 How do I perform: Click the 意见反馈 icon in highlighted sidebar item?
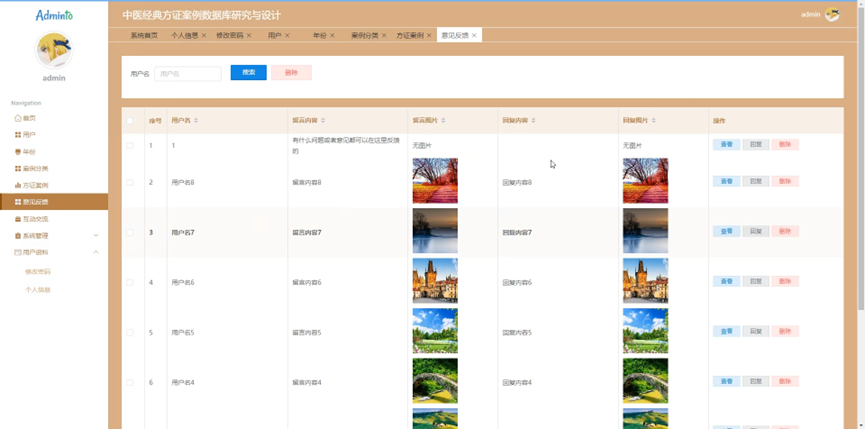(18, 202)
